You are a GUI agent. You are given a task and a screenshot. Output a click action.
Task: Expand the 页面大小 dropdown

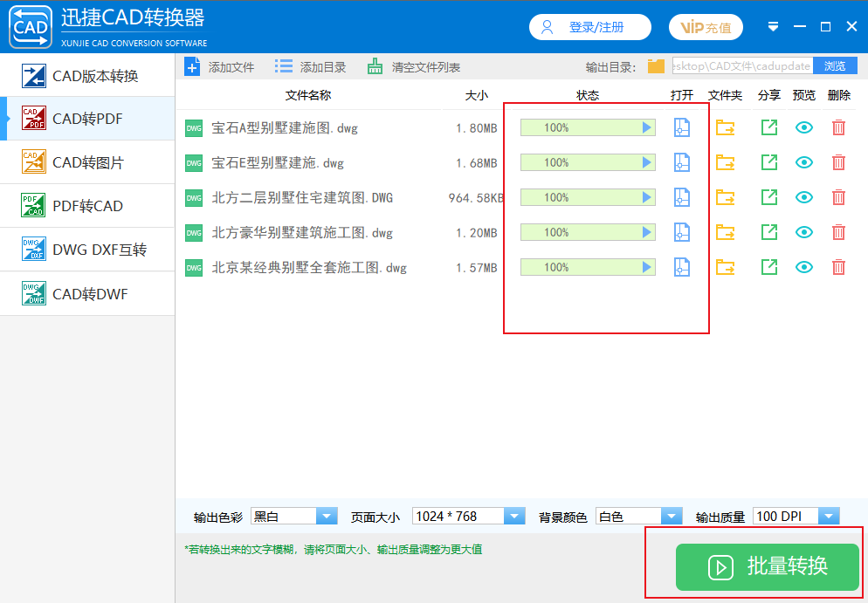coord(514,516)
